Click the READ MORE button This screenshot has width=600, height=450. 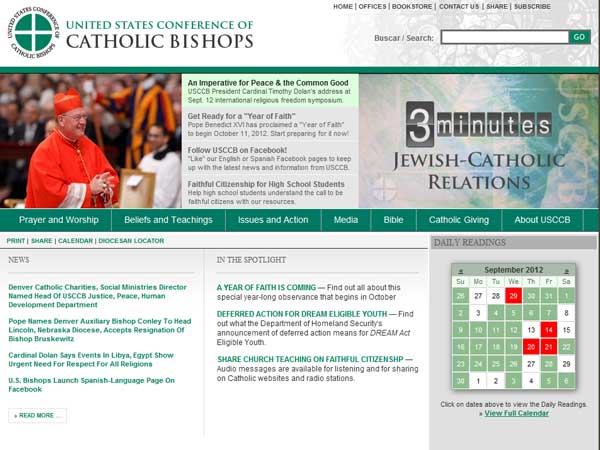37,416
